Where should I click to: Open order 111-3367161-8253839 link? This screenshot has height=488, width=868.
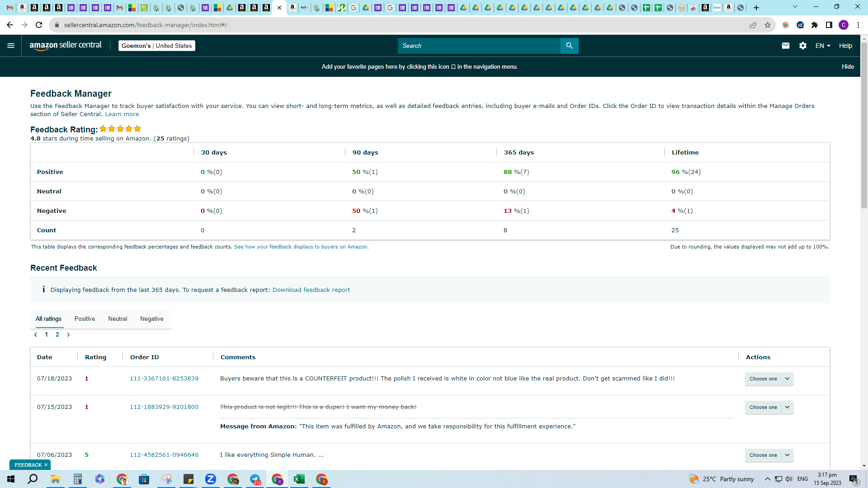(164, 378)
